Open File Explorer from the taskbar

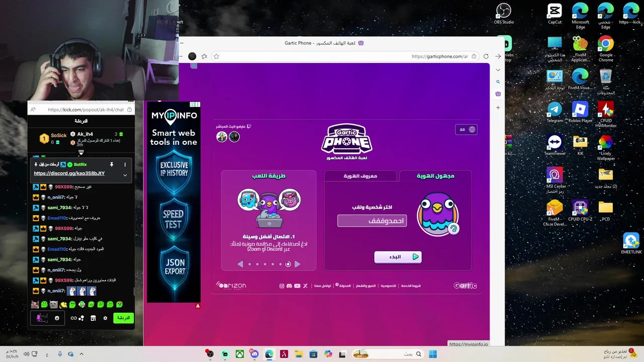(298, 354)
